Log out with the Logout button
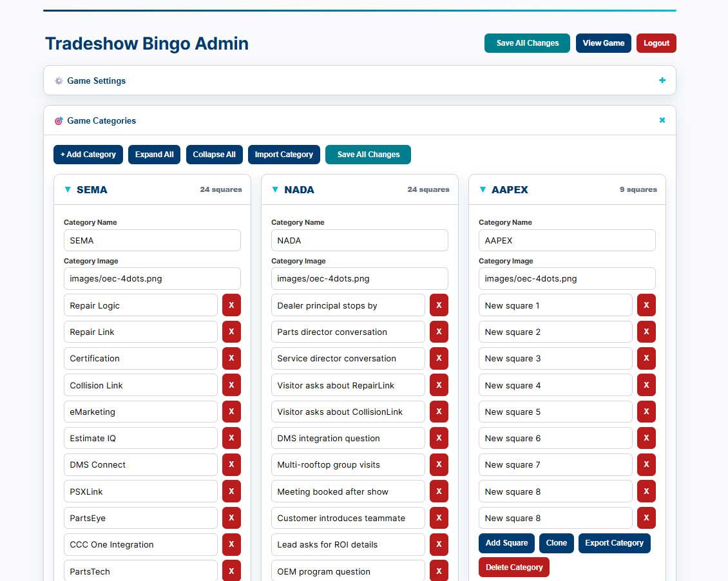This screenshot has height=581, width=728. pos(656,43)
